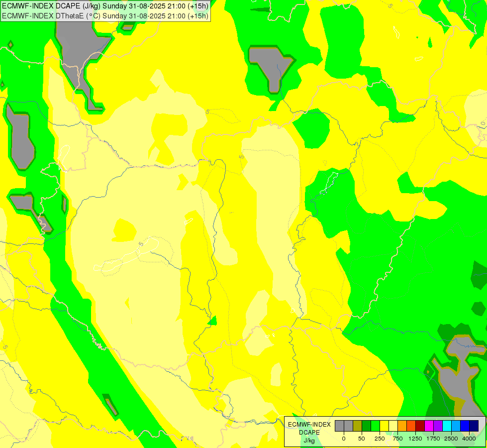Click the legend tick value '250'

click(380, 439)
